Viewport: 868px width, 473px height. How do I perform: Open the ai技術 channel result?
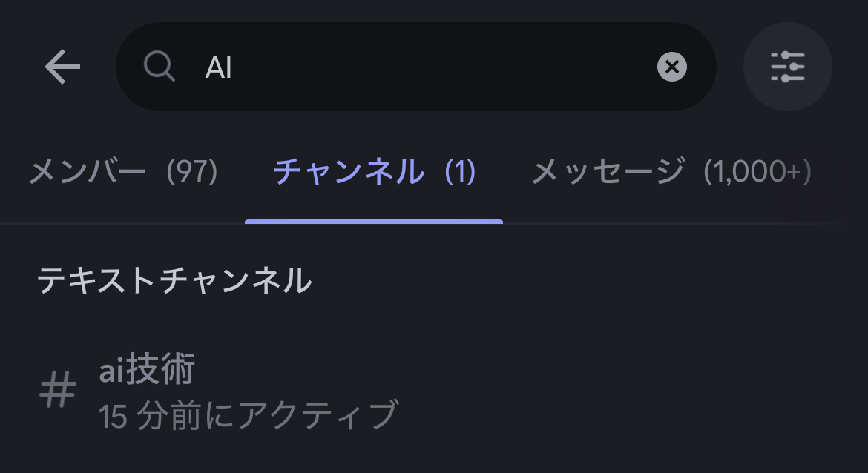[223, 391]
